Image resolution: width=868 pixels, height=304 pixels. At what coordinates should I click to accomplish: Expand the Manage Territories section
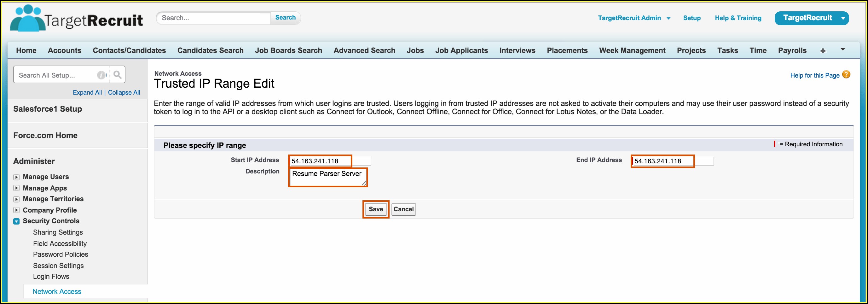click(16, 199)
